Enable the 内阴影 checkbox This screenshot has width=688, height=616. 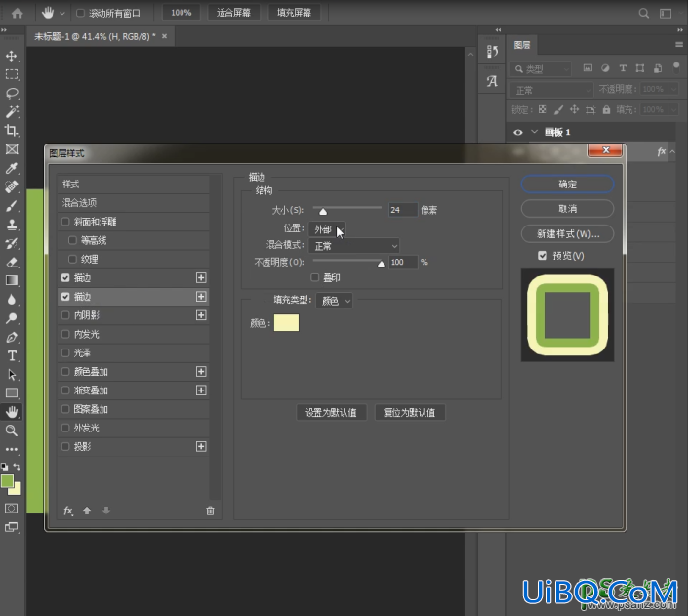[65, 315]
